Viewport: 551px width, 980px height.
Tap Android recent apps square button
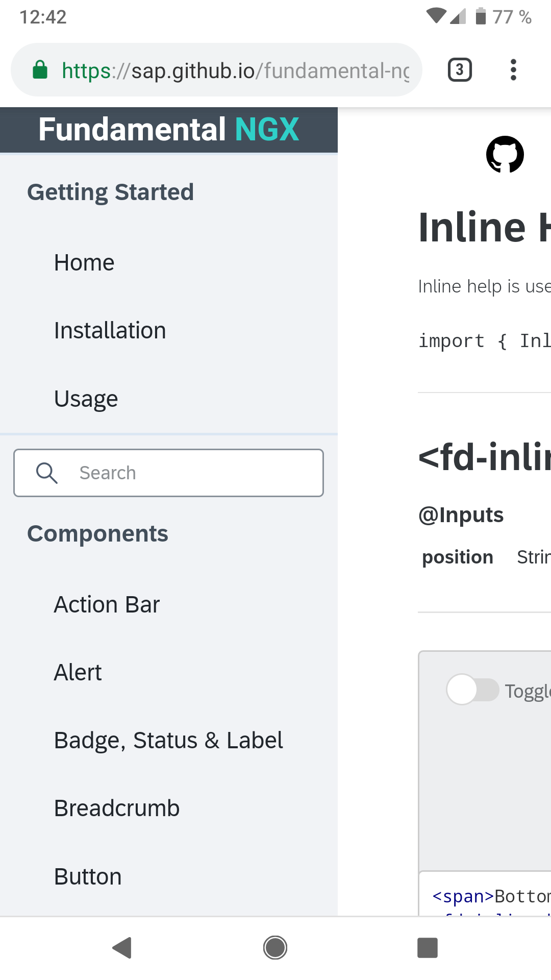click(x=428, y=948)
